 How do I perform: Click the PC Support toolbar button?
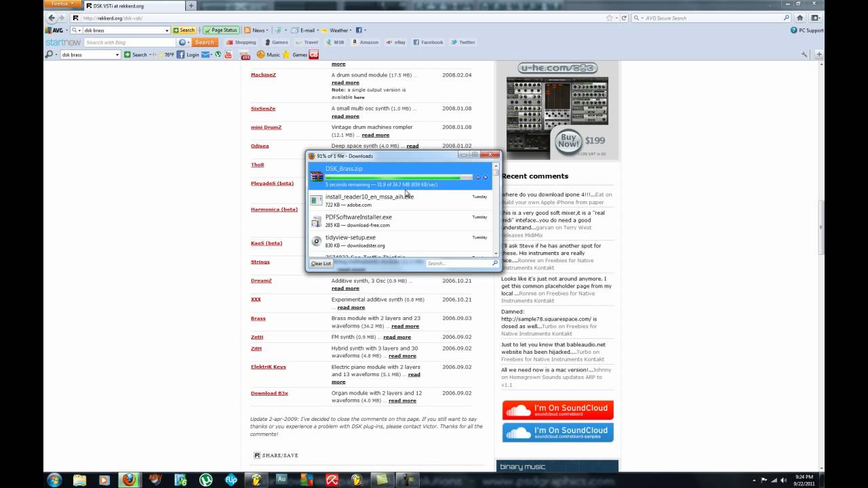point(807,30)
